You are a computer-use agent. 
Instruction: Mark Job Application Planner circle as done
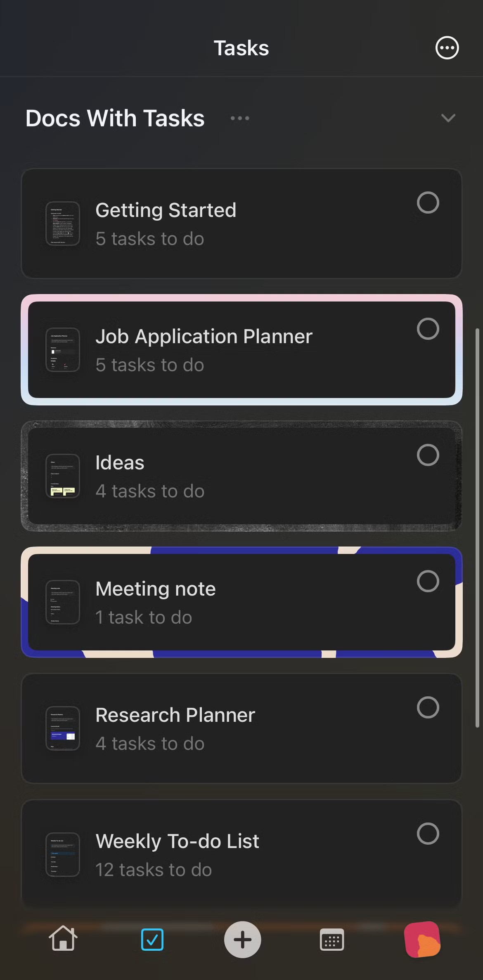click(428, 329)
